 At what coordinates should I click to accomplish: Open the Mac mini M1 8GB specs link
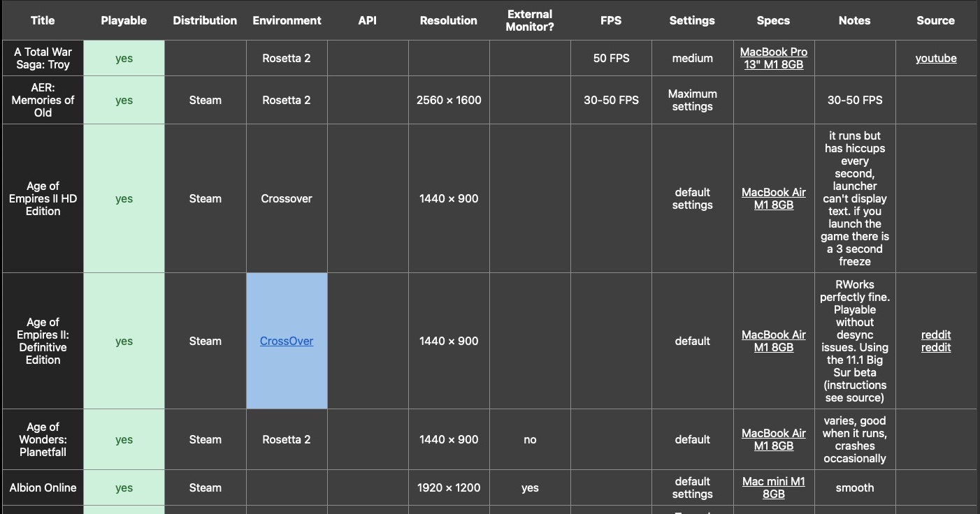[x=773, y=487]
